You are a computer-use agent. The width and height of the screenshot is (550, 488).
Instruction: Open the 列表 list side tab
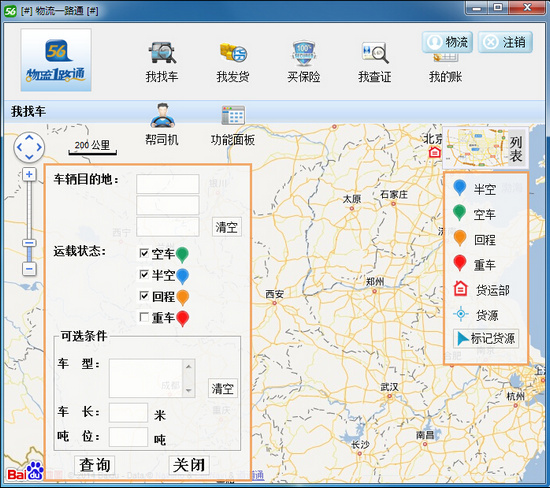tap(516, 149)
